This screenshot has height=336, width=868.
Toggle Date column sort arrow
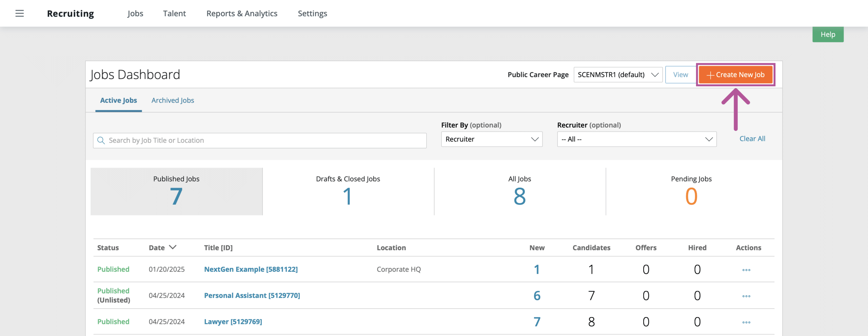[173, 247]
